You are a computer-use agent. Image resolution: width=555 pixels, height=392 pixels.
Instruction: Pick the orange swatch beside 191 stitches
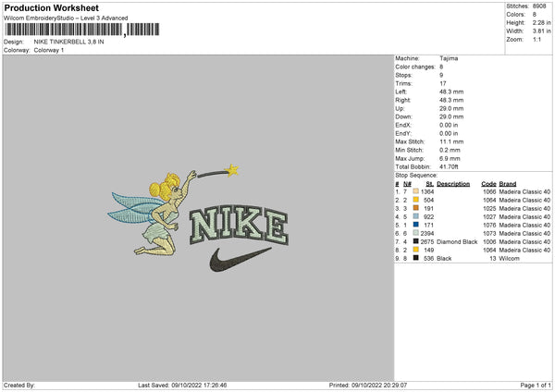(415, 208)
